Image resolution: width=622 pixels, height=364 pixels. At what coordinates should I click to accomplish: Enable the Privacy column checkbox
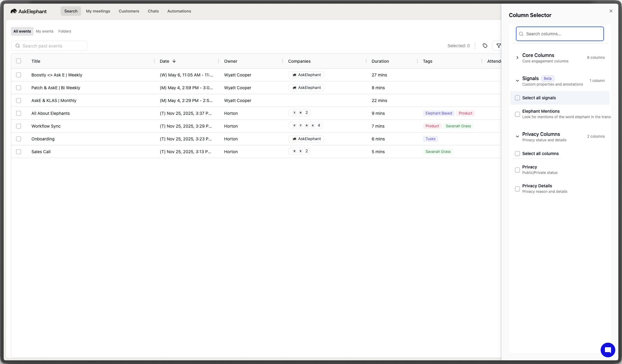point(517,170)
